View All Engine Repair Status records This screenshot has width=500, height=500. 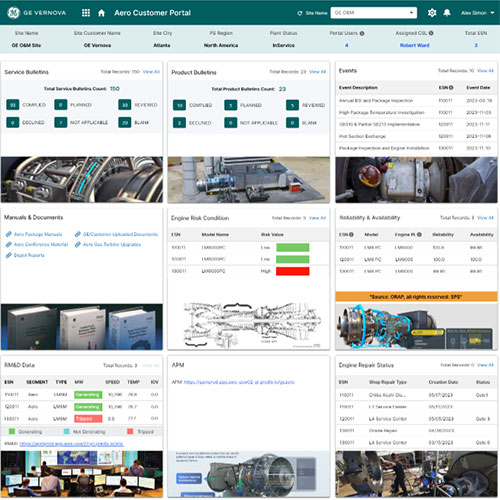pyautogui.click(x=485, y=365)
